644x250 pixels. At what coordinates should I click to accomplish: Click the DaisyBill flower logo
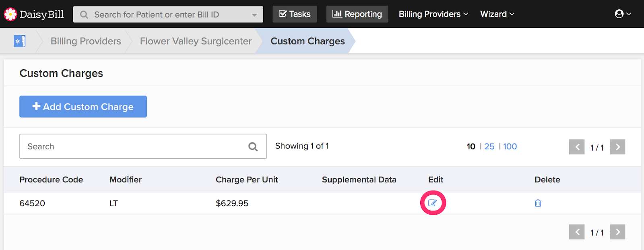point(10,14)
